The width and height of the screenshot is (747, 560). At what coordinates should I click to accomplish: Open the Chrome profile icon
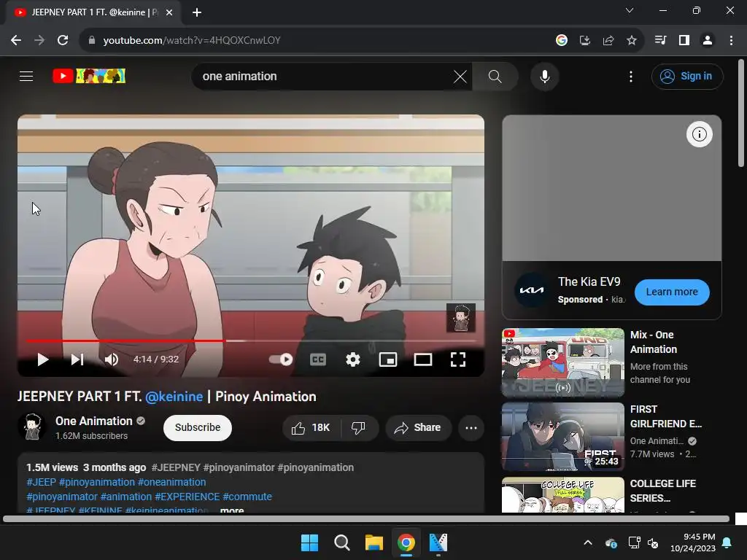[x=708, y=41]
